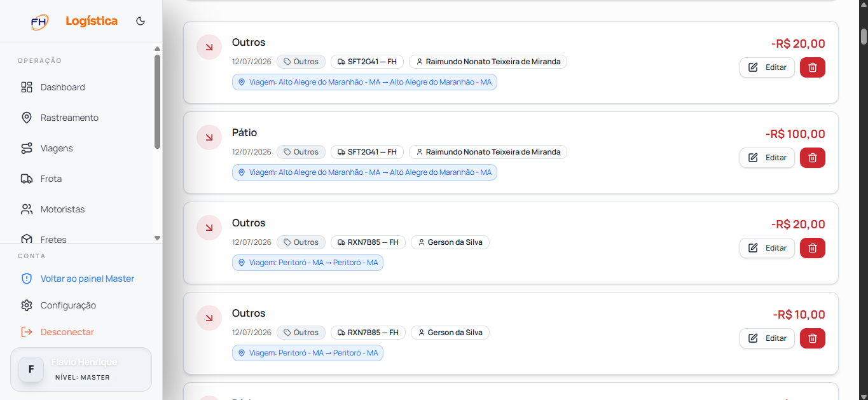Click the sidebar scroll down arrow
The height and width of the screenshot is (400, 868).
[158, 238]
